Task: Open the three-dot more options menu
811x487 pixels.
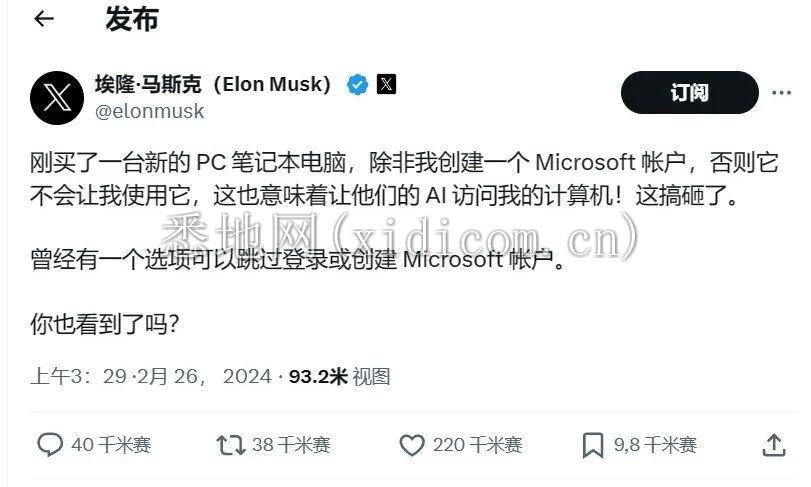Action: pyautogui.click(x=781, y=93)
